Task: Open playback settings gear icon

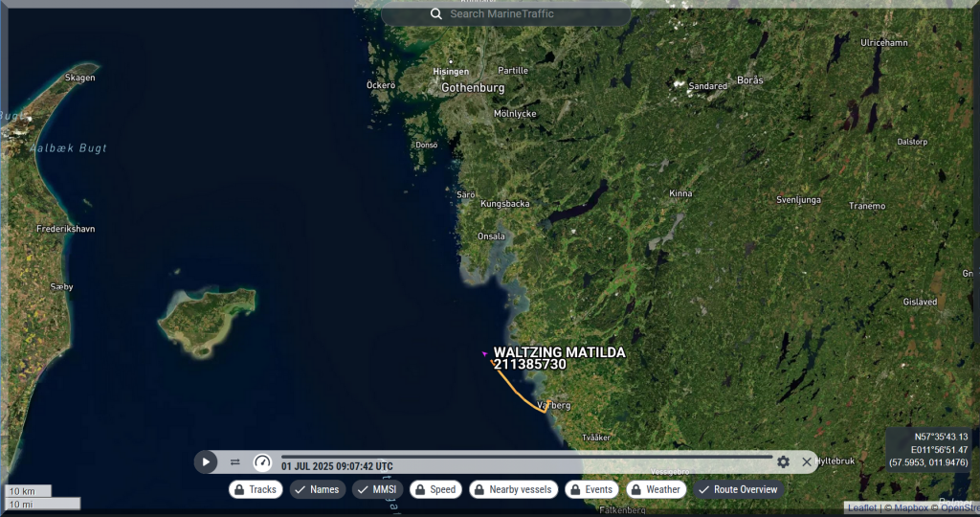Action: click(x=783, y=462)
